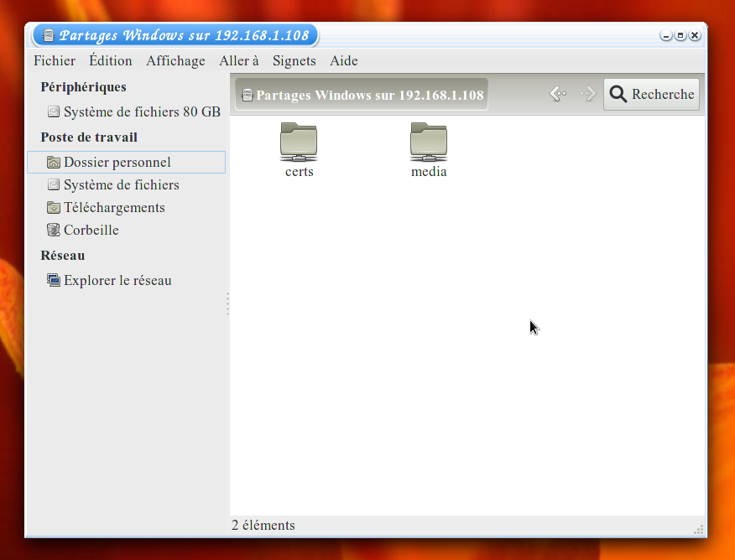Open the Affichage menu
The image size is (735, 560).
click(x=176, y=61)
